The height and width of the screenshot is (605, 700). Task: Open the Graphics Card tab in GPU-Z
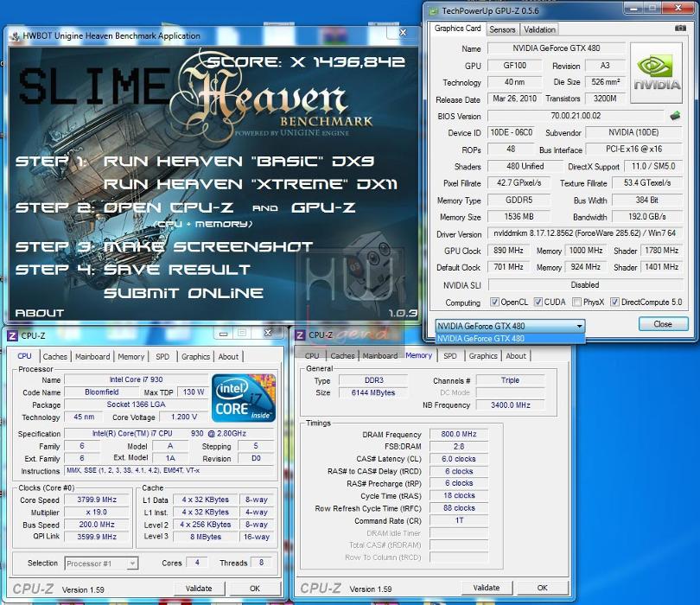(x=457, y=29)
